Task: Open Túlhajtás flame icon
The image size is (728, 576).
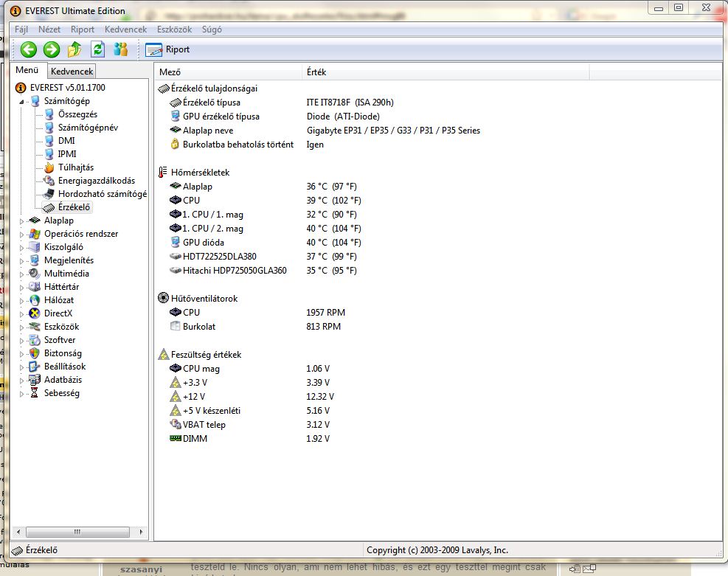Action: pyautogui.click(x=49, y=167)
